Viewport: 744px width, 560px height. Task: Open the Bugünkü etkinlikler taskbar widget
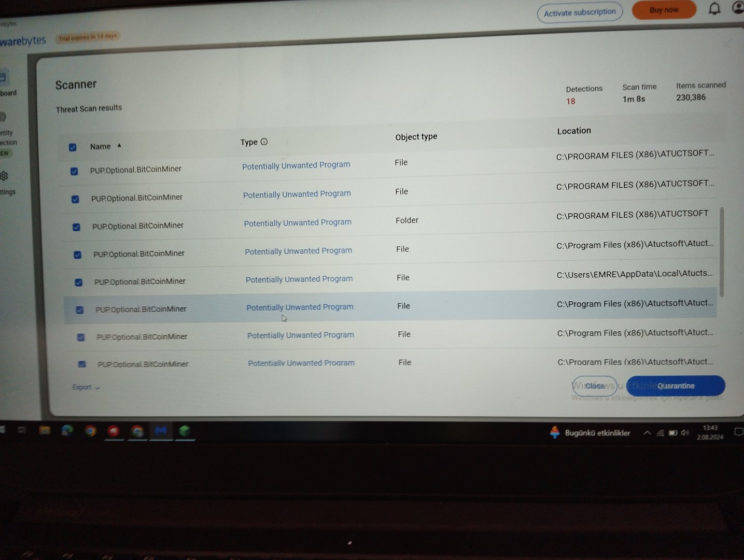590,432
